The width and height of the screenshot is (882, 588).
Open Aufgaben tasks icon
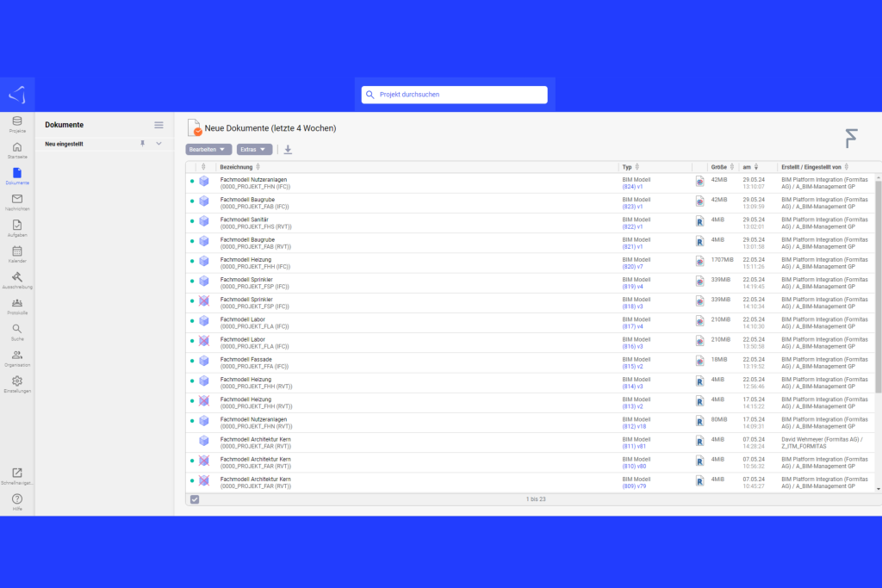point(17,226)
